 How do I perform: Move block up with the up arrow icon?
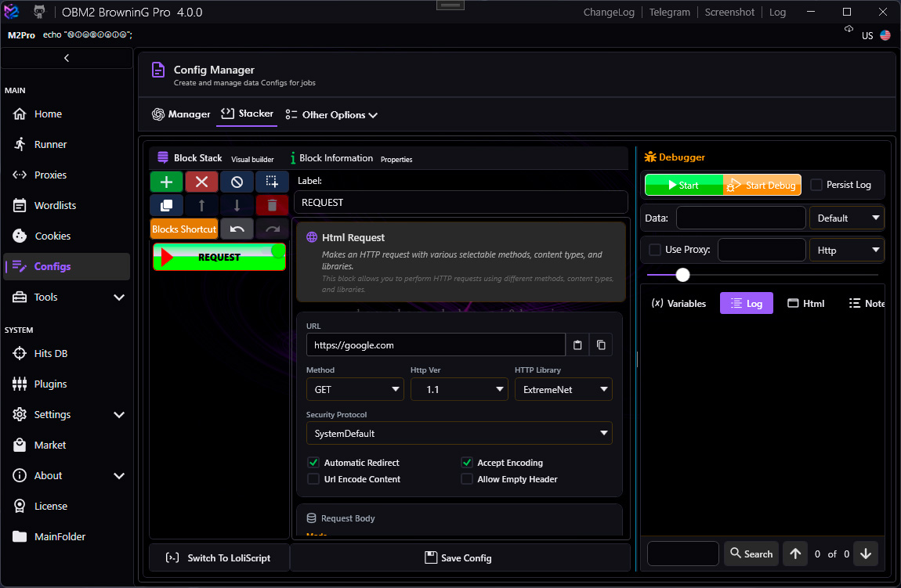(201, 205)
